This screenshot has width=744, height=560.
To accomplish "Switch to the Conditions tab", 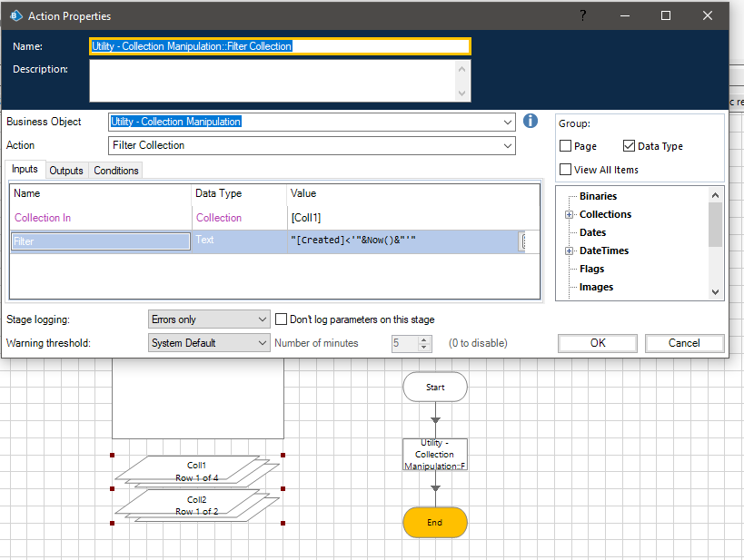I will click(116, 171).
